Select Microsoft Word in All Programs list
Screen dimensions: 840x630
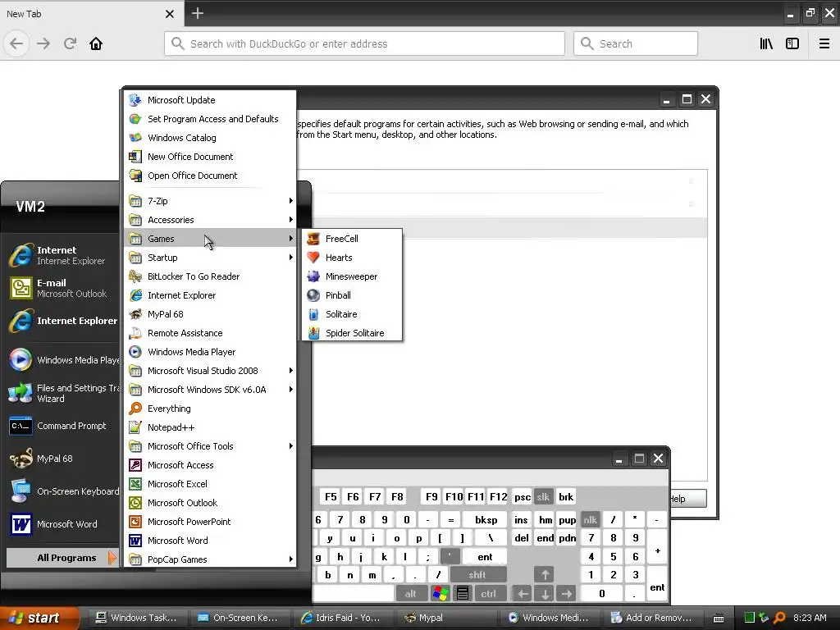pyautogui.click(x=210, y=541)
